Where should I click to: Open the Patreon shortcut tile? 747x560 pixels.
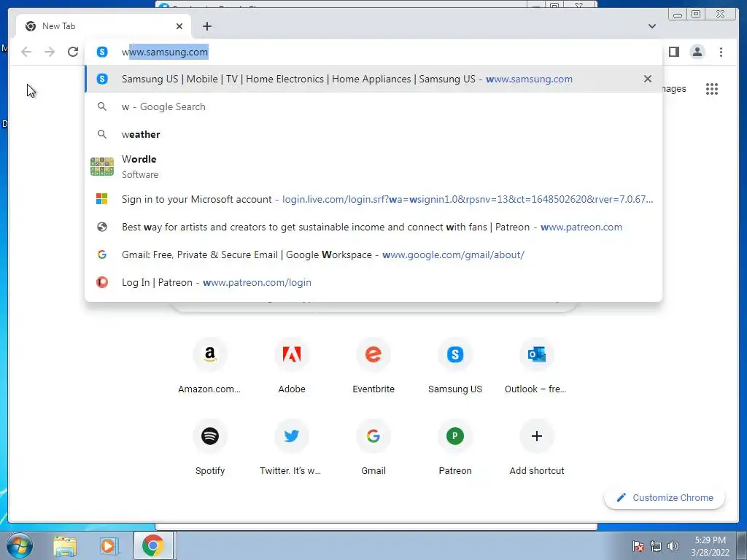[455, 448]
